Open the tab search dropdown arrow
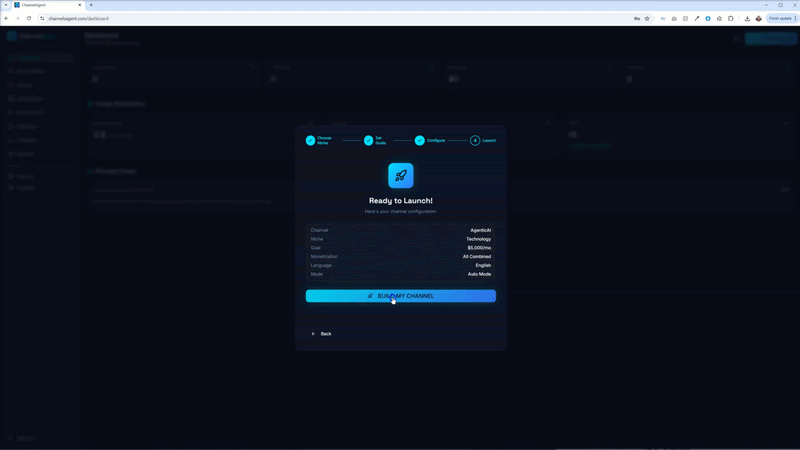The height and width of the screenshot is (450, 800). pos(5,5)
